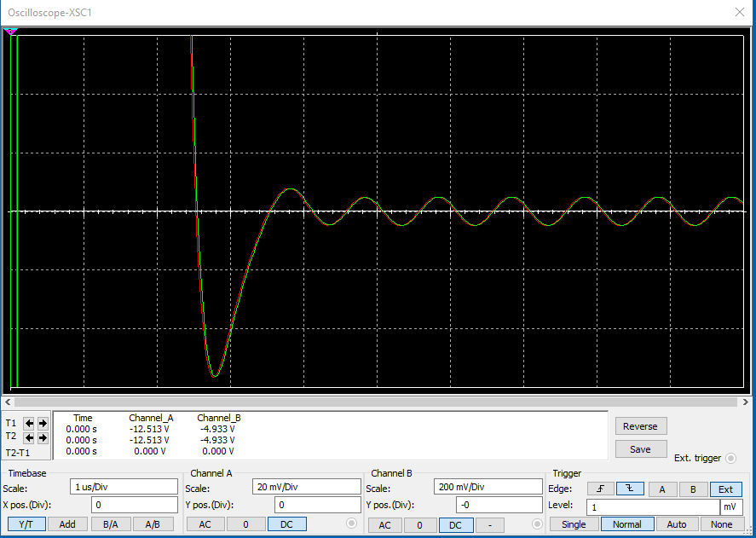Save the oscilloscope data
This screenshot has width=756, height=538.
(x=641, y=448)
